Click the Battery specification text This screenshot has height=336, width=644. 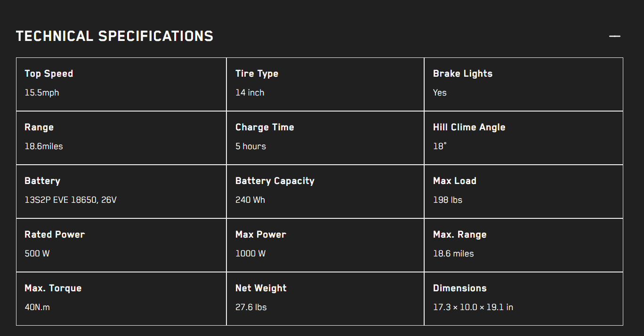pyautogui.click(x=42, y=181)
